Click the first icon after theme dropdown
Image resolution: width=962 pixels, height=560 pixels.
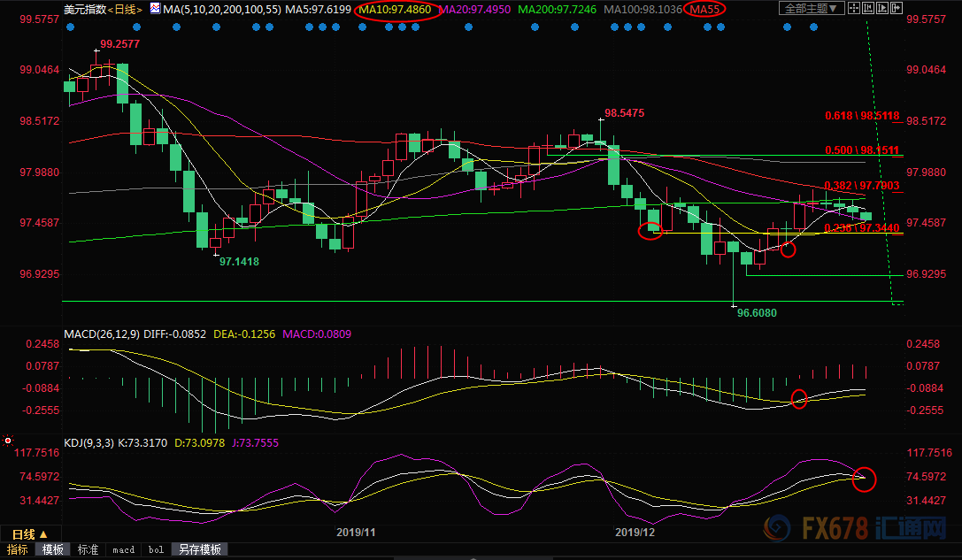pos(856,9)
